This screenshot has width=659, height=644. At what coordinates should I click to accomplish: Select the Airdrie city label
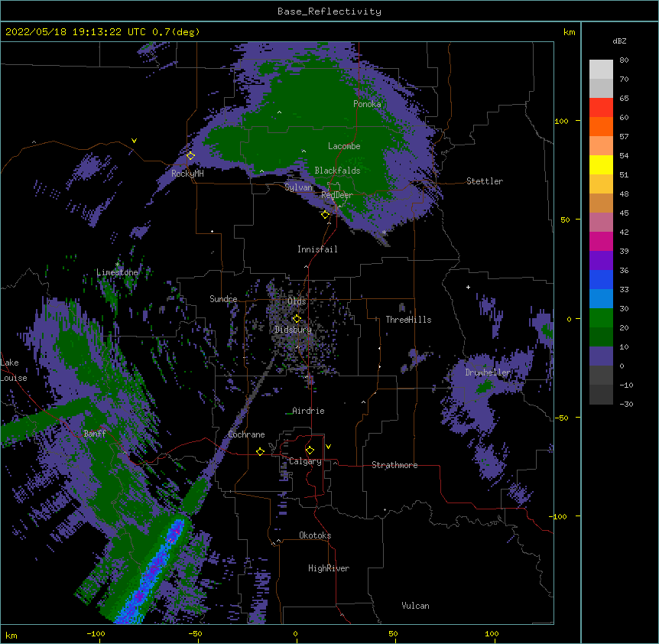(308, 411)
